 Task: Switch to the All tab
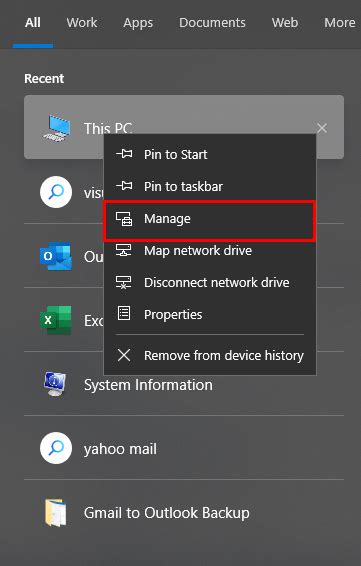tap(32, 23)
